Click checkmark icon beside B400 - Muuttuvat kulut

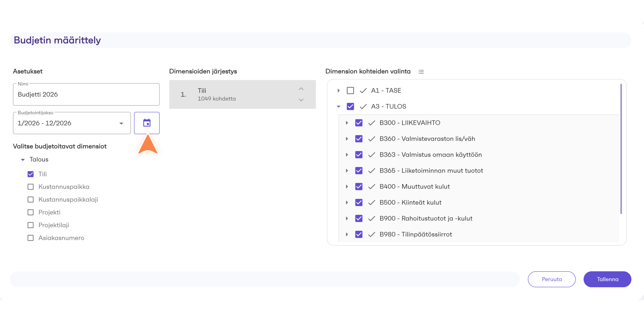[x=372, y=187]
